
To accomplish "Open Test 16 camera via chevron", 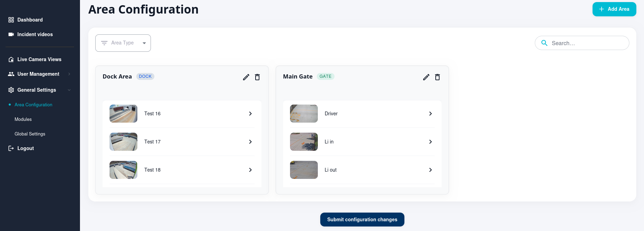I will (250, 114).
